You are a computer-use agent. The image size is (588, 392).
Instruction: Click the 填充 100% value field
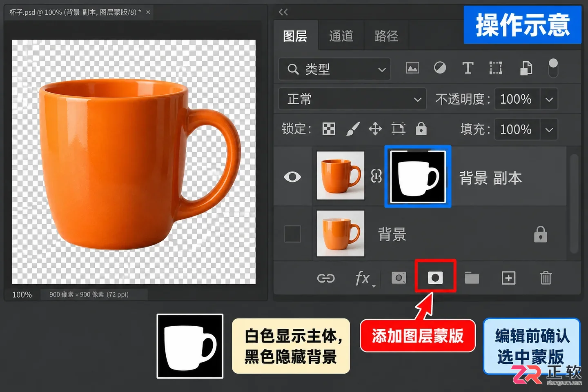pyautogui.click(x=517, y=130)
